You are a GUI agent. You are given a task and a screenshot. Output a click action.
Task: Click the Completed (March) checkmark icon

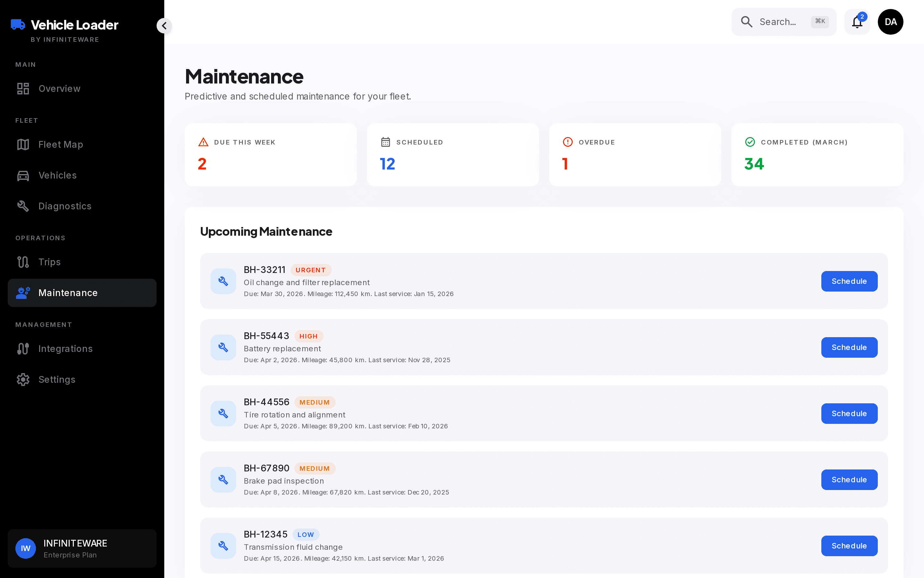click(x=750, y=142)
